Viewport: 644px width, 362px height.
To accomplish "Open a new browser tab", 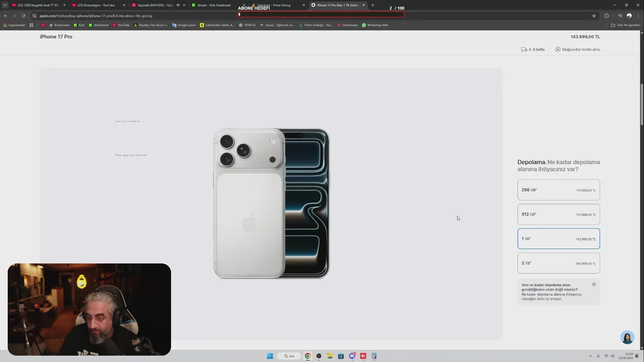I will [x=373, y=5].
